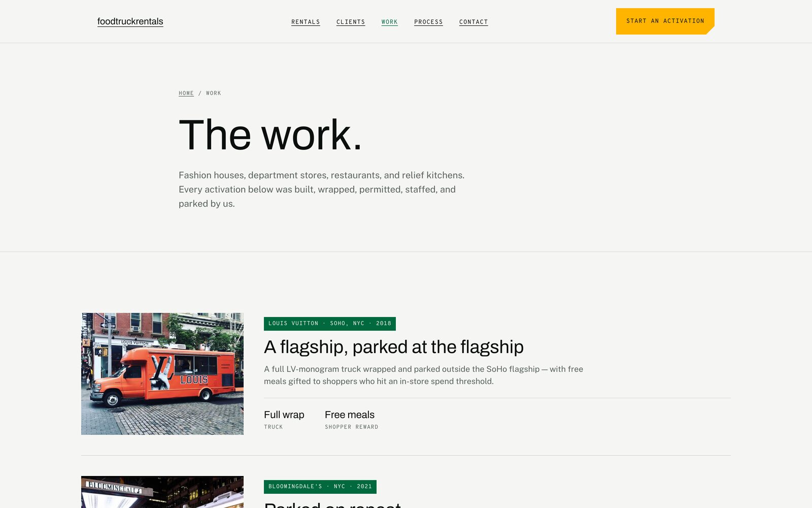Open the Bloomingdale's storefront photo
This screenshot has height=508, width=812.
coord(162,492)
